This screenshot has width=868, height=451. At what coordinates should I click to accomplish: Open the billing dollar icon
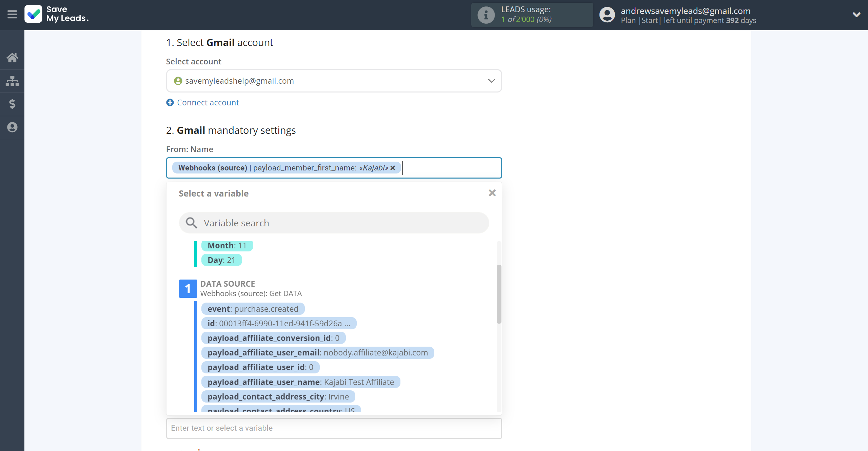coord(12,104)
